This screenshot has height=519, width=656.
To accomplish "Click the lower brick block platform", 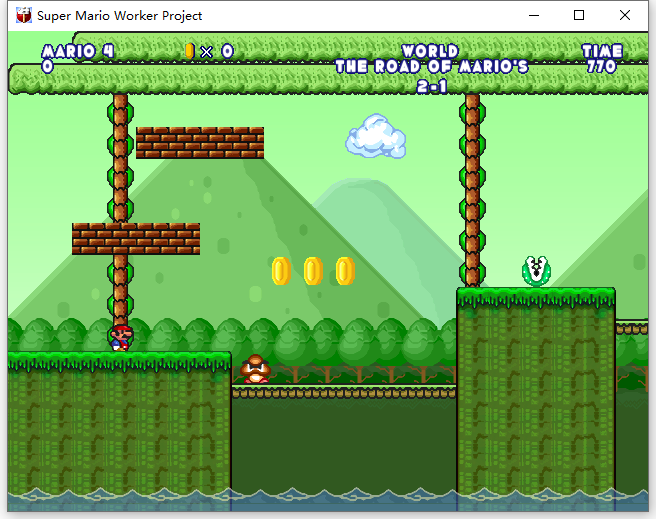I will (x=136, y=239).
